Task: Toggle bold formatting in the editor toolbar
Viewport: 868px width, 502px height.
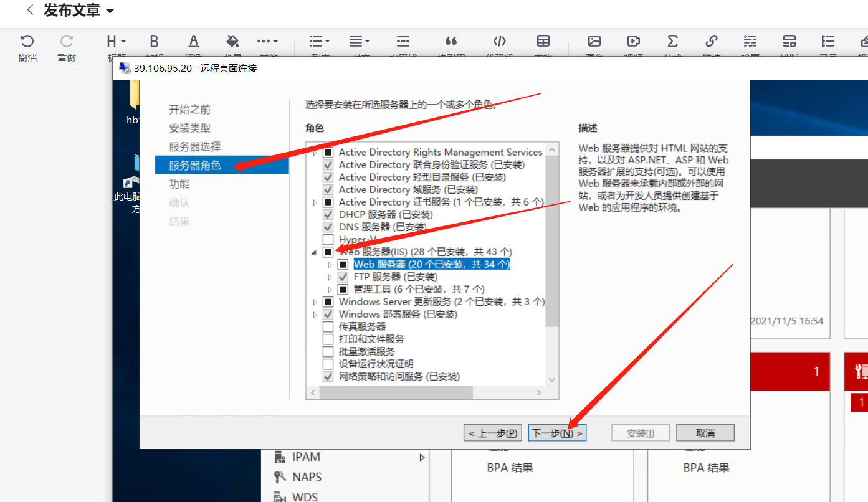Action: [155, 42]
